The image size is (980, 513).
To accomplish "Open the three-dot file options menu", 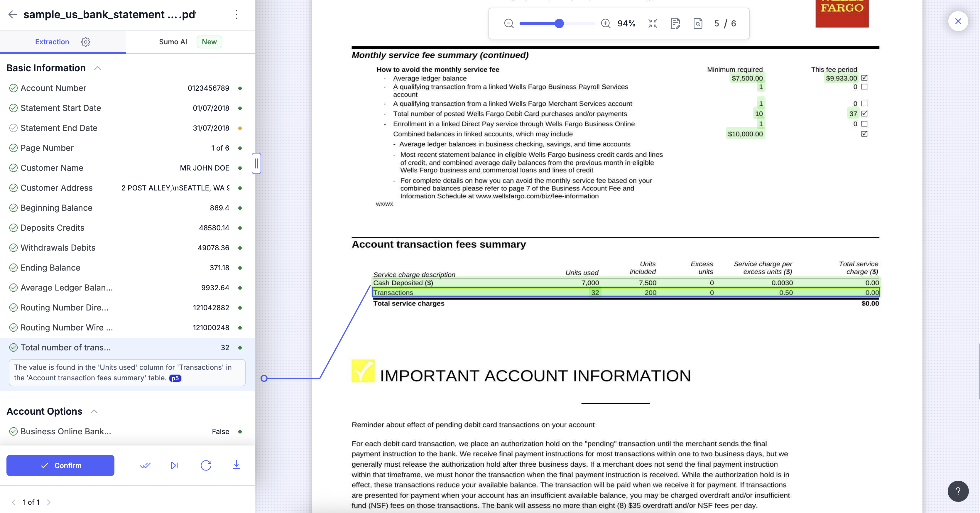I will pos(236,14).
